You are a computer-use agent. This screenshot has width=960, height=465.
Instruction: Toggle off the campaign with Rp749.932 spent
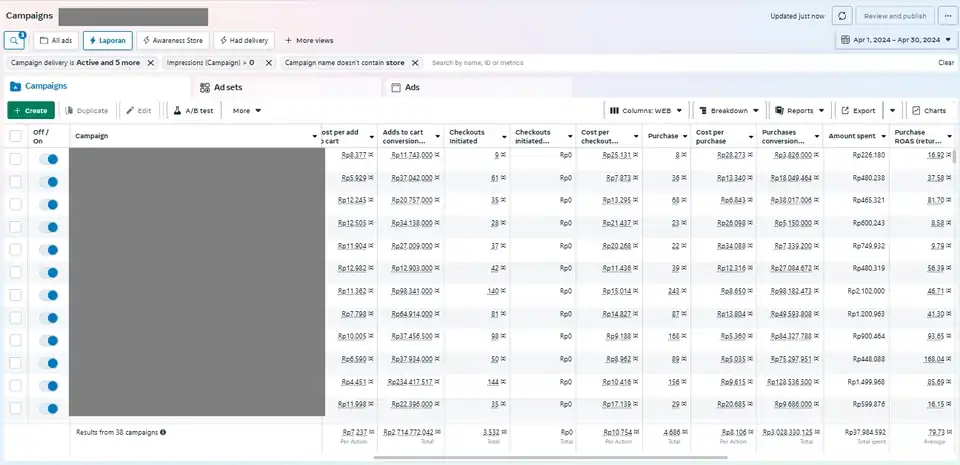48,250
